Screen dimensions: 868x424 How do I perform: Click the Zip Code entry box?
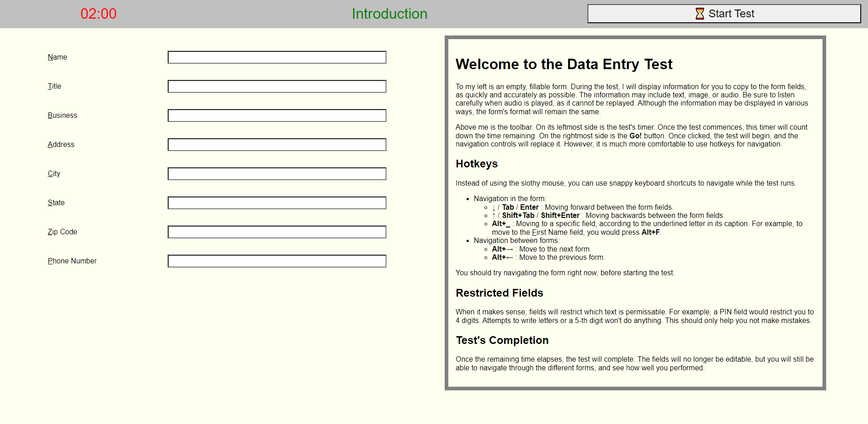click(x=276, y=232)
